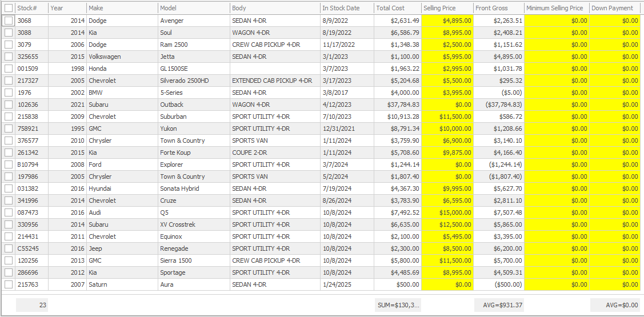Image resolution: width=644 pixels, height=317 pixels.
Task: Check the box for stock 3088 Kia Soul
Action: (x=9, y=33)
